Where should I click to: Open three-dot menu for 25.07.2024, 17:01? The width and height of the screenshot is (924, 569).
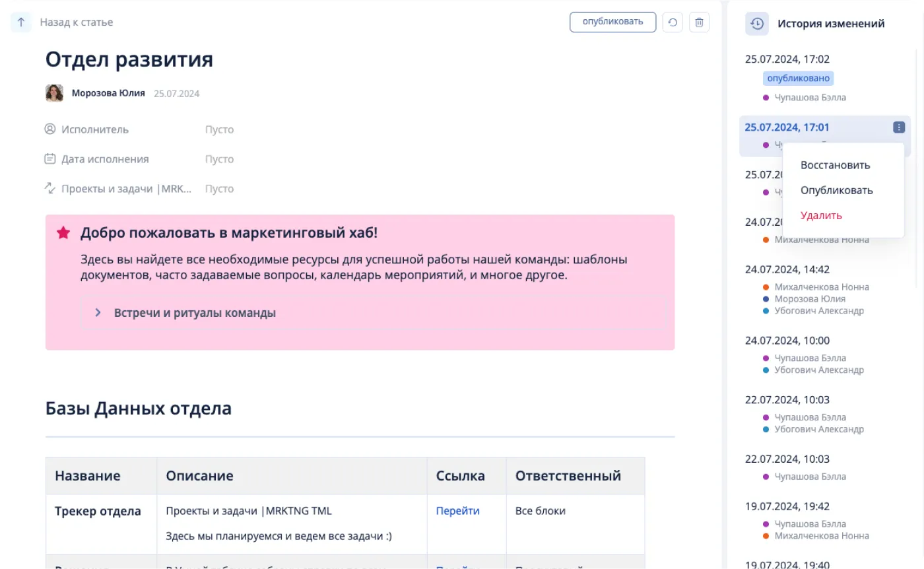pos(898,127)
